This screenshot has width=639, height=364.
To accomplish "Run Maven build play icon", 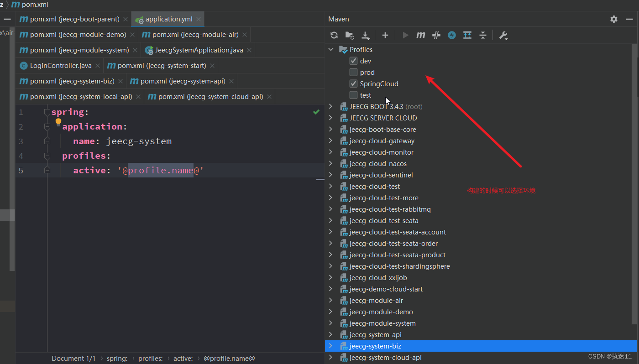I will pyautogui.click(x=405, y=35).
